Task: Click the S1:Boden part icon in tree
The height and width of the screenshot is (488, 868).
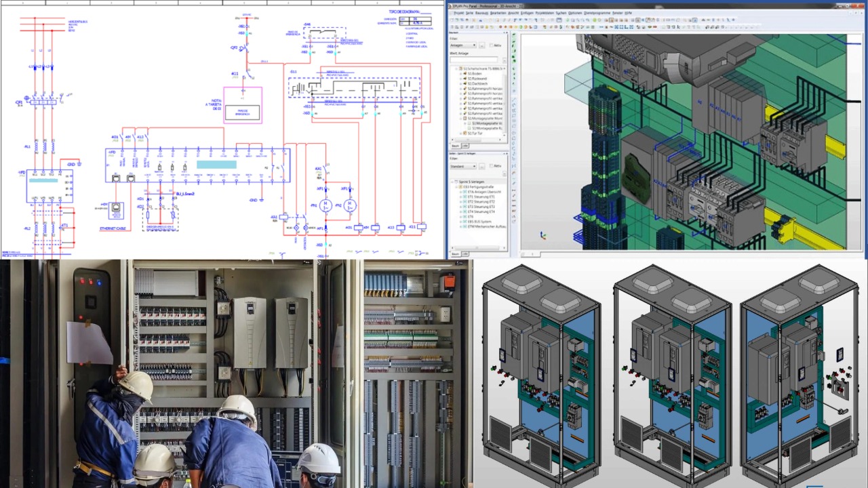Action: (x=466, y=74)
